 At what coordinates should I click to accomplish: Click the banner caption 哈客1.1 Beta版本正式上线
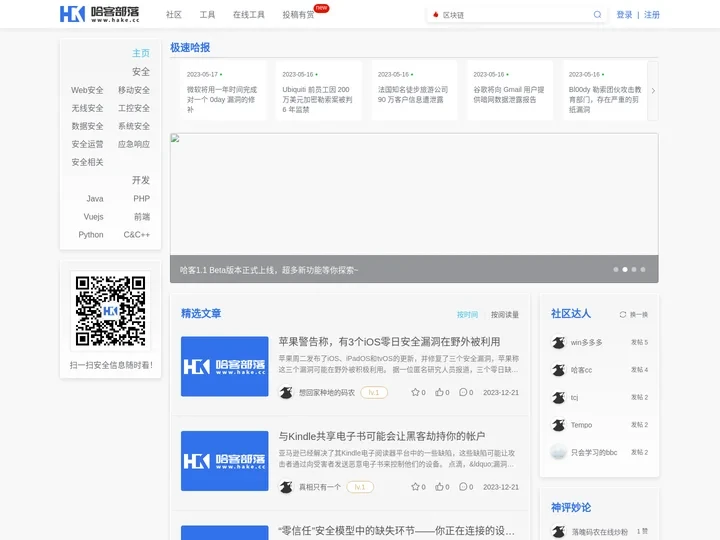[269, 270]
